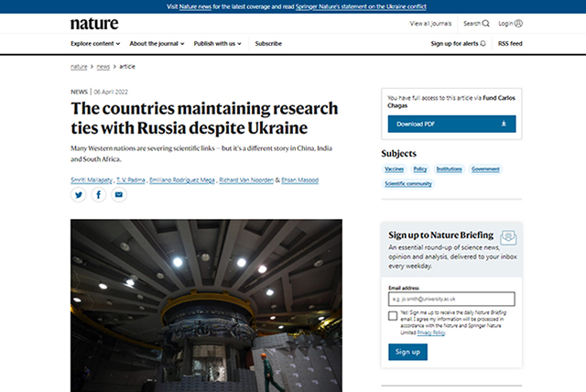Select the Vaccines subject tag

[x=393, y=169]
